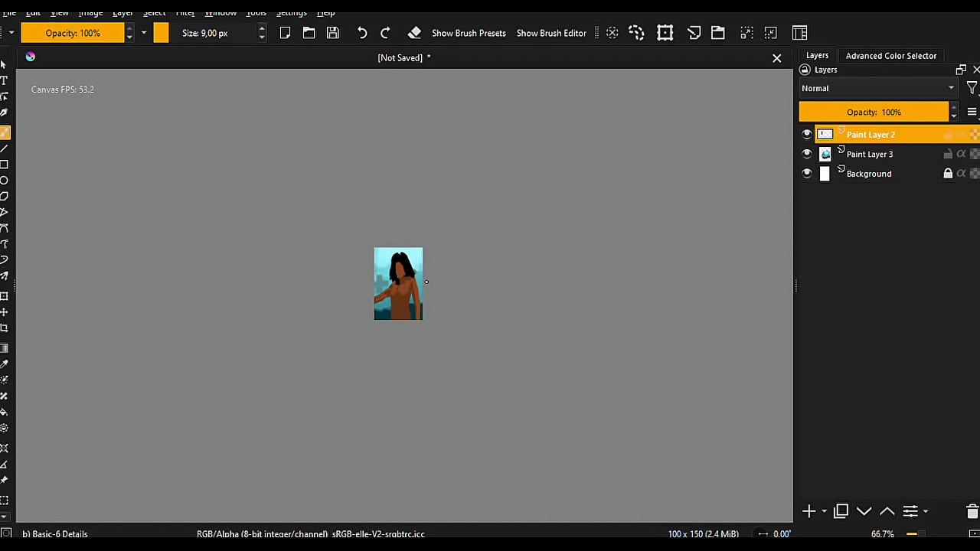Click the Save document icon in toolbar
This screenshot has height=551, width=980.
[x=333, y=33]
